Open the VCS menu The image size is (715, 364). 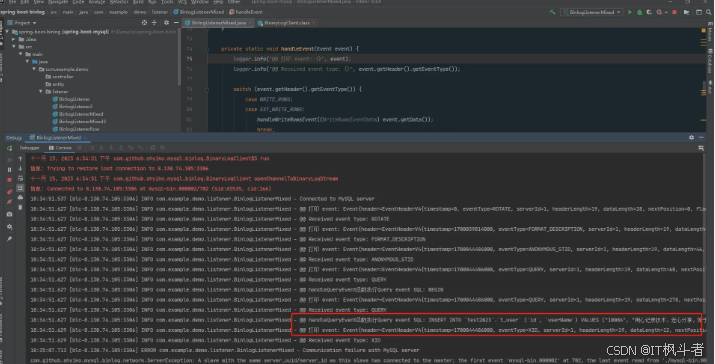pos(182,2)
